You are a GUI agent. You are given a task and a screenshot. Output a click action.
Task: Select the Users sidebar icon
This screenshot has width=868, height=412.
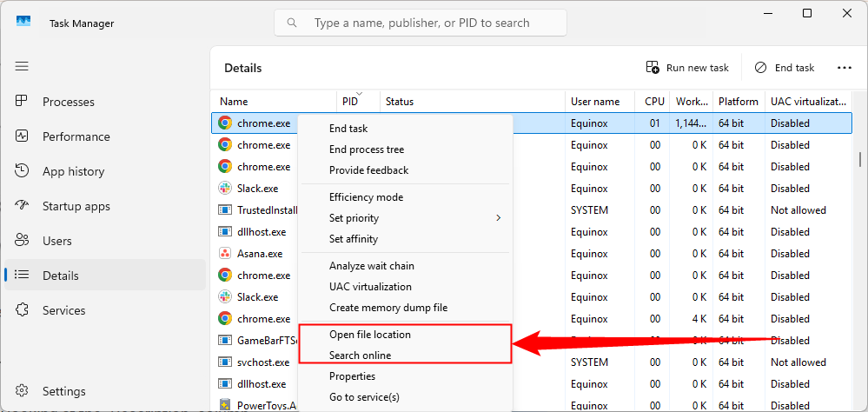(23, 241)
